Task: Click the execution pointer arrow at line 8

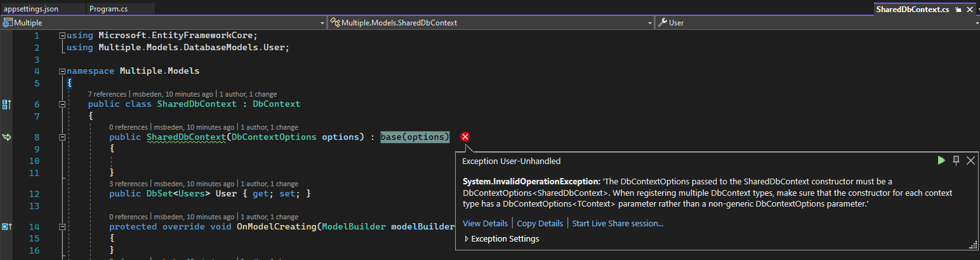Action: [7, 137]
